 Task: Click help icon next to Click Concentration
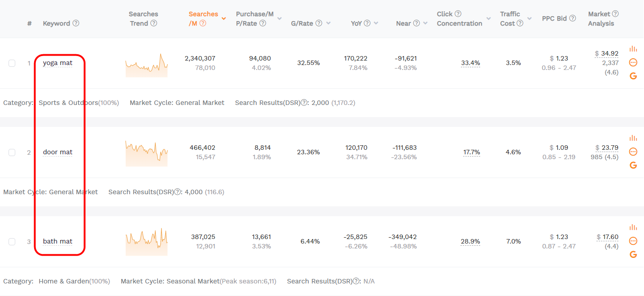click(458, 14)
